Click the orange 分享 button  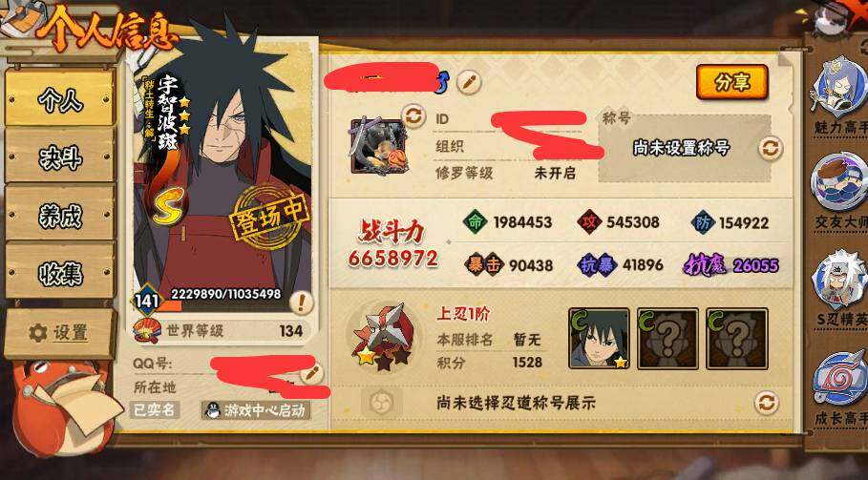[x=731, y=82]
